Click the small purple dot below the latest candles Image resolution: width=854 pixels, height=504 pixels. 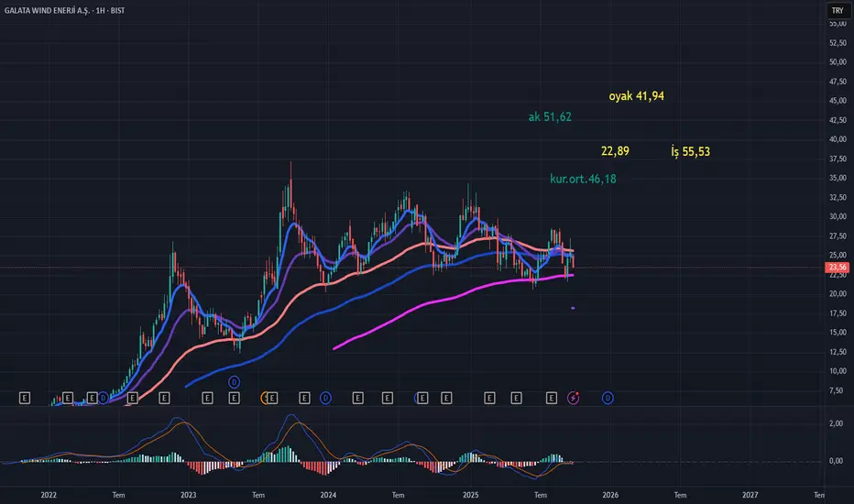coord(573,309)
